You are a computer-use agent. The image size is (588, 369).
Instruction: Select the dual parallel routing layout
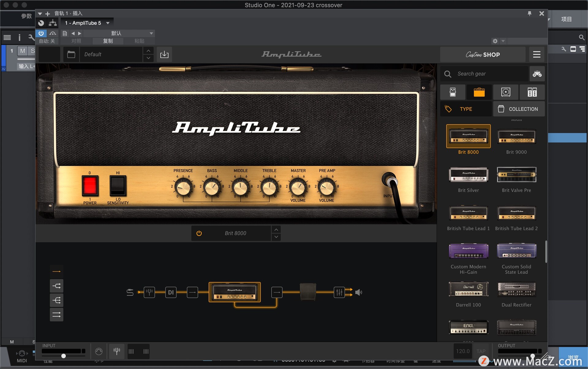tap(57, 315)
